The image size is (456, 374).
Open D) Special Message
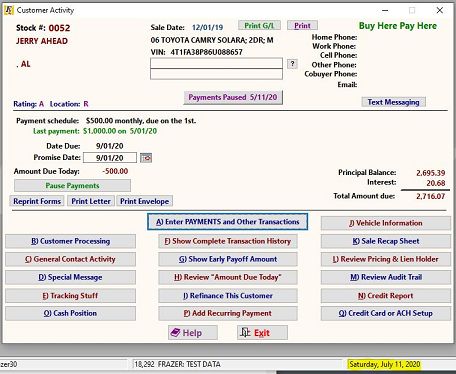[x=70, y=277]
